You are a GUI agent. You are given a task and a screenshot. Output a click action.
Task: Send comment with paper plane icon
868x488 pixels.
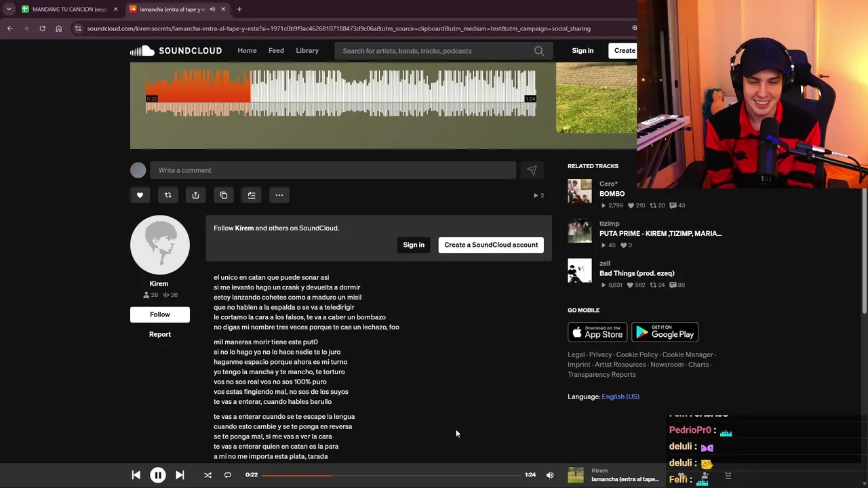pos(532,170)
